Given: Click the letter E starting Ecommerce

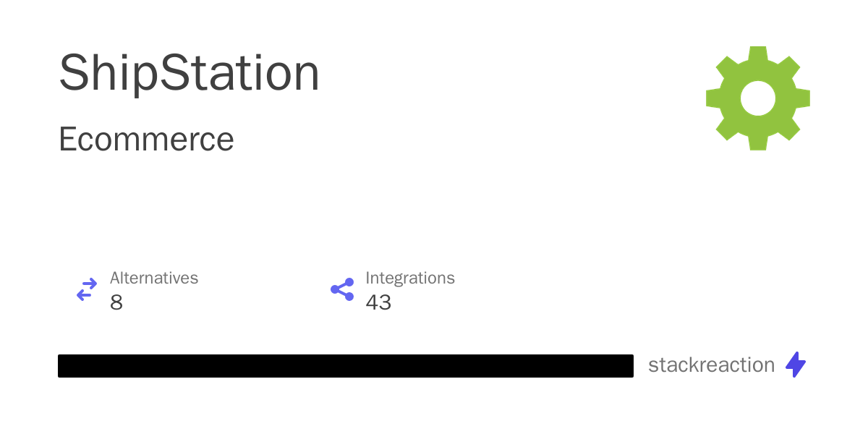Looking at the screenshot, I should click(67, 139).
